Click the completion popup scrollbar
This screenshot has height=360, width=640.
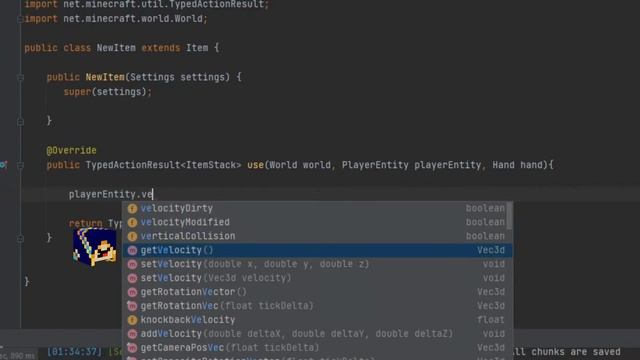pos(509,216)
